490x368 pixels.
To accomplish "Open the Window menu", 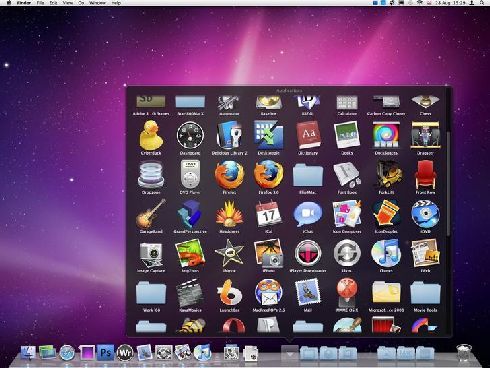I will 98,3.
